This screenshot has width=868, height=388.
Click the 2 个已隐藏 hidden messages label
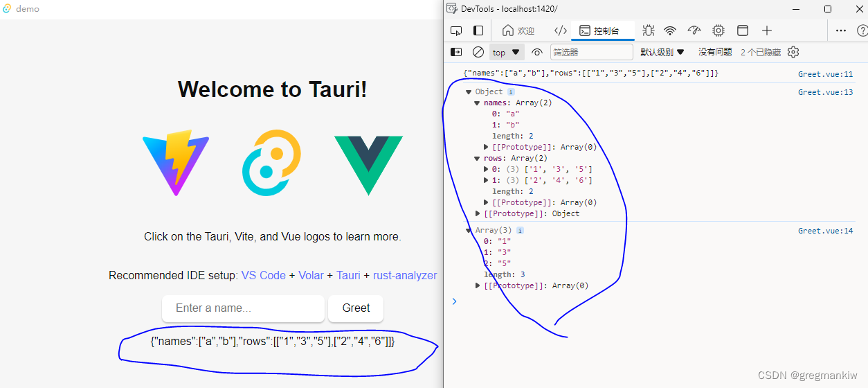pos(761,52)
